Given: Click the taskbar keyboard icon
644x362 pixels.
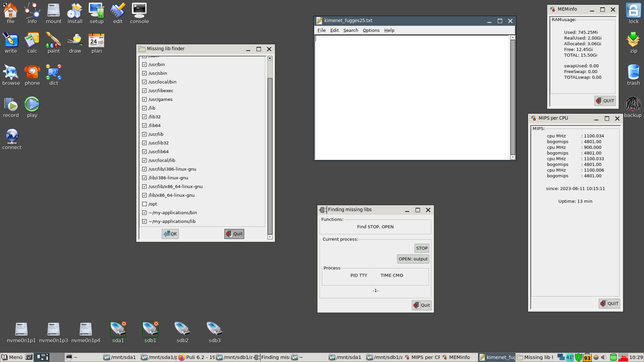Looking at the screenshot, I should click(x=29, y=357).
